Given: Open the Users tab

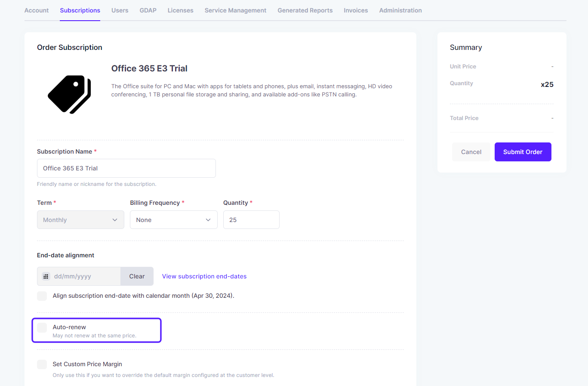Looking at the screenshot, I should [x=120, y=10].
